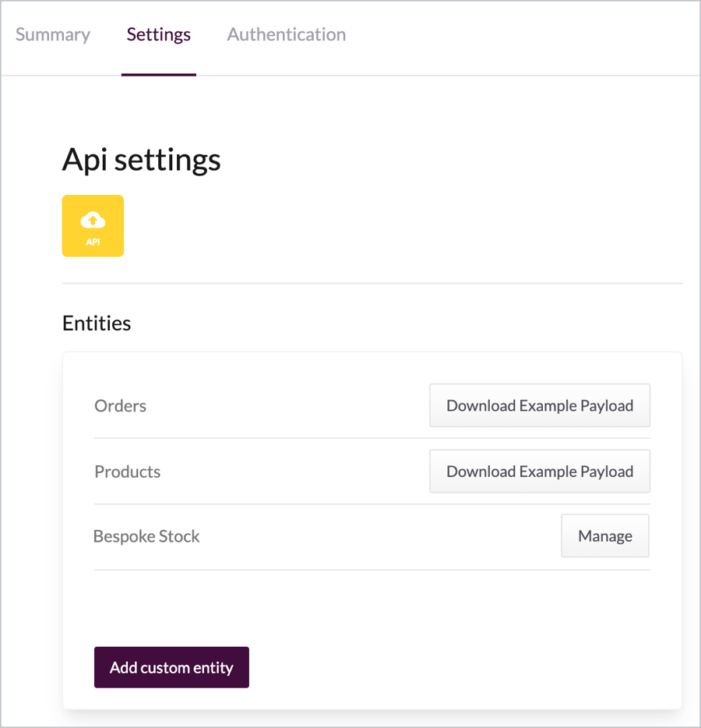Click the Products entity label

pos(127,472)
